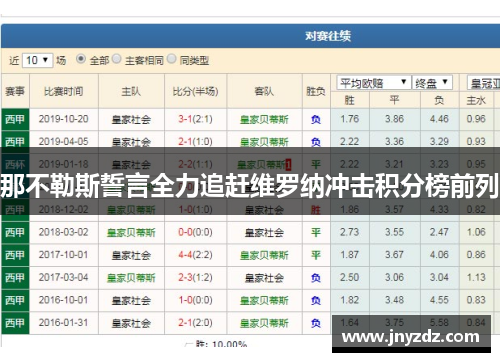Select the 全部 radio button
The height and width of the screenshot is (362, 500).
pyautogui.click(x=81, y=59)
